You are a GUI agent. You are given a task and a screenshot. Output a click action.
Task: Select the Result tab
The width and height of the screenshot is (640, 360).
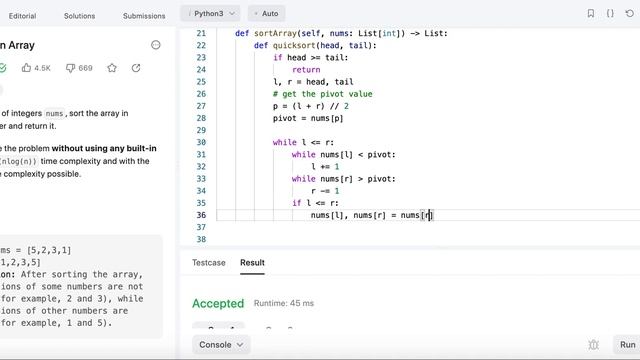252,262
